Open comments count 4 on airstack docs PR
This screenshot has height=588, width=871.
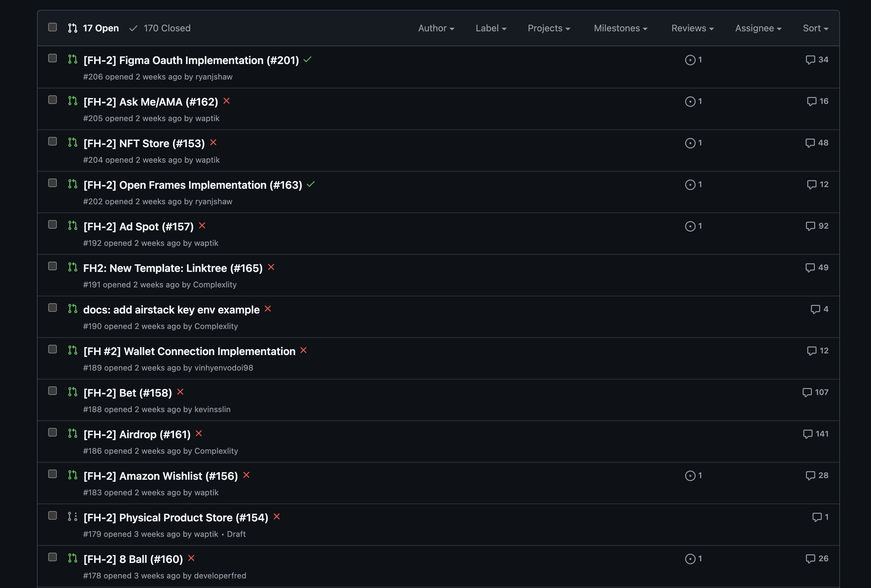819,309
